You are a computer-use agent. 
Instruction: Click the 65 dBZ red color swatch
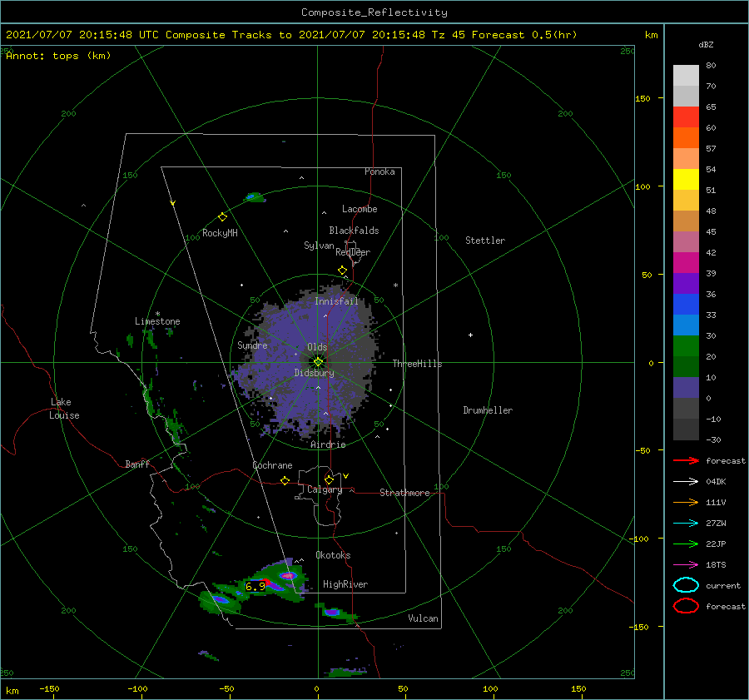[686, 117]
